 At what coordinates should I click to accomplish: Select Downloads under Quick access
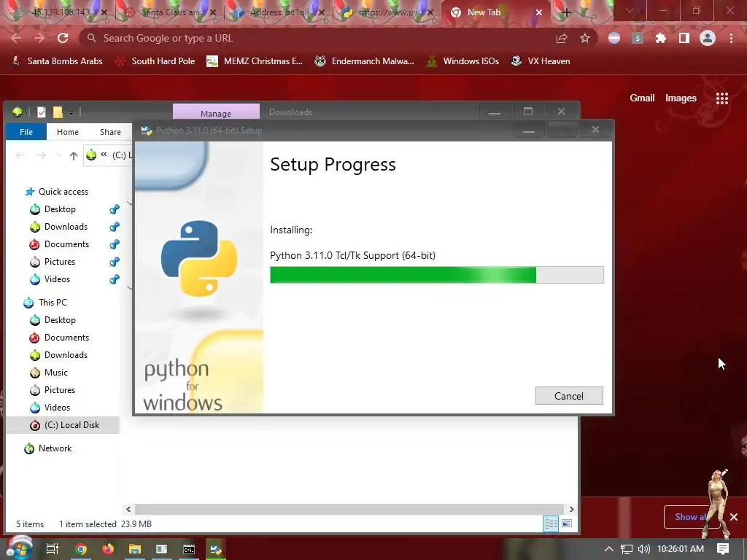click(x=66, y=227)
